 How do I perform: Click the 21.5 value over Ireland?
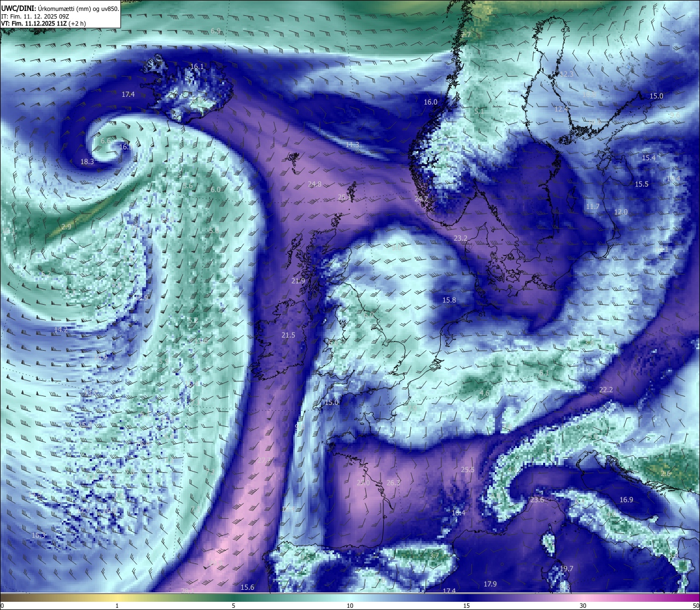click(288, 335)
